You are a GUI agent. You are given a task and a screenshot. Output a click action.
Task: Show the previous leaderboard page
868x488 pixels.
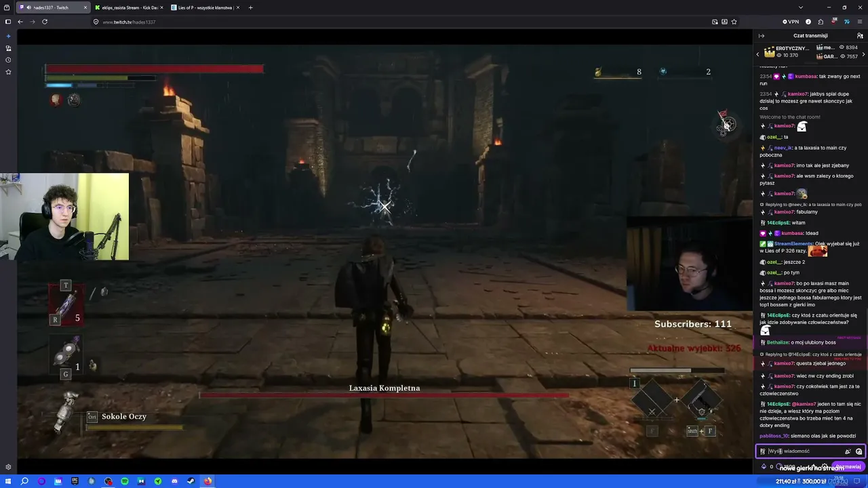coord(758,53)
